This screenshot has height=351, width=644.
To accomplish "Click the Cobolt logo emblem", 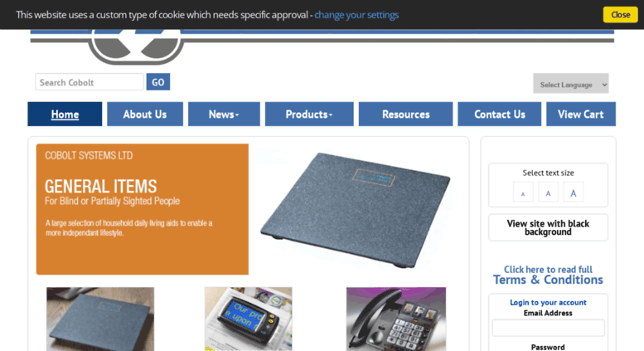I will [x=136, y=46].
